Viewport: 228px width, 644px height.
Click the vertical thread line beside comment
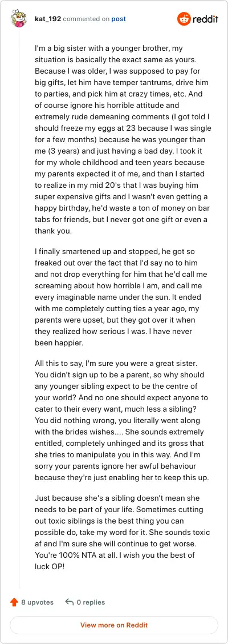(19, 308)
